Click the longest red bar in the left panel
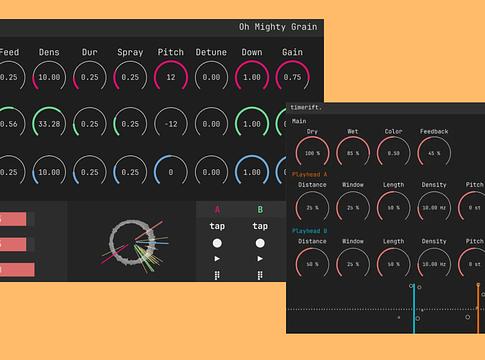 pyautogui.click(x=17, y=269)
